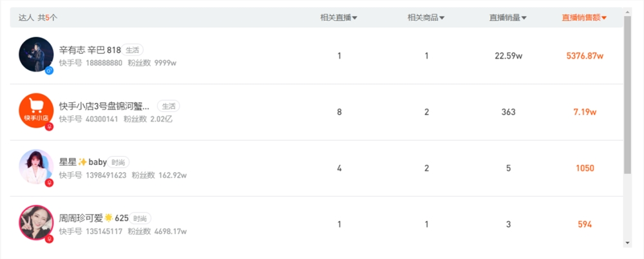
Task: Click 5376.87w sales amount value
Action: click(x=584, y=56)
